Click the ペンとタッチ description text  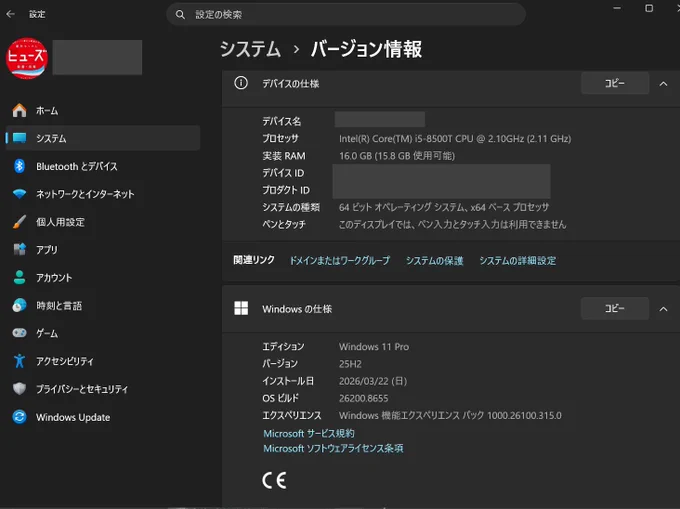452,224
